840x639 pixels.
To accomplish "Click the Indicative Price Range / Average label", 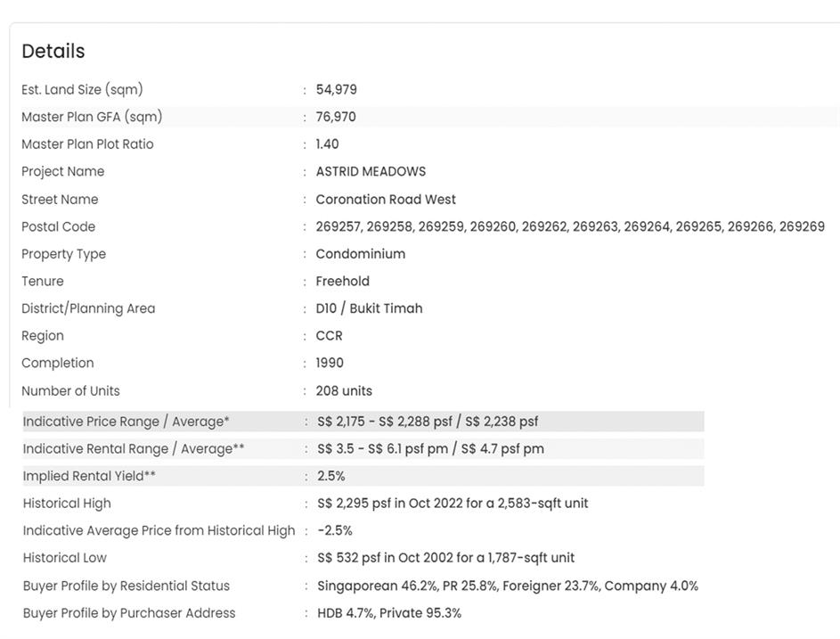I will click(126, 422).
